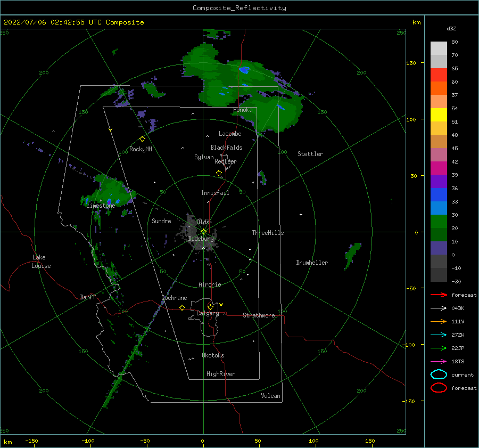The height and width of the screenshot is (448, 479).
Task: Click the Lacombe city label
Action: pos(230,134)
